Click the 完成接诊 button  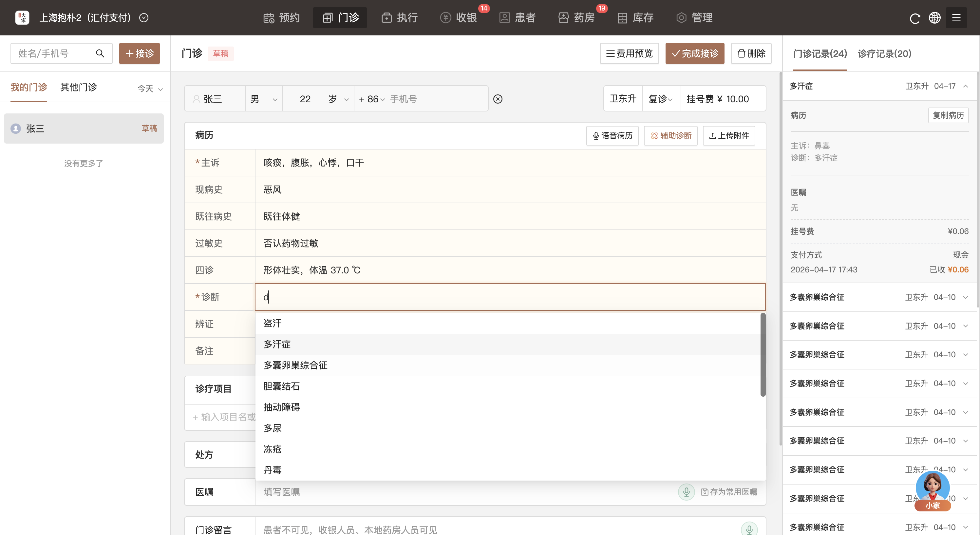coord(695,54)
